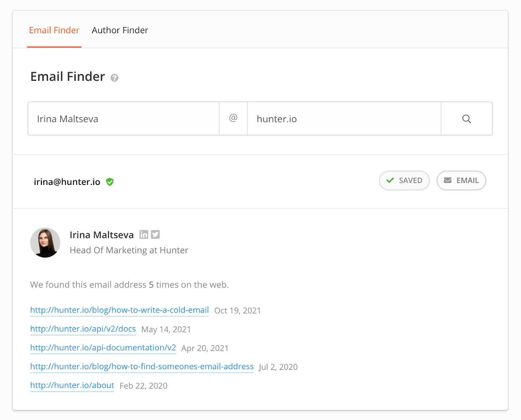Click the SAVED button
The height and width of the screenshot is (420, 521).
click(x=404, y=180)
